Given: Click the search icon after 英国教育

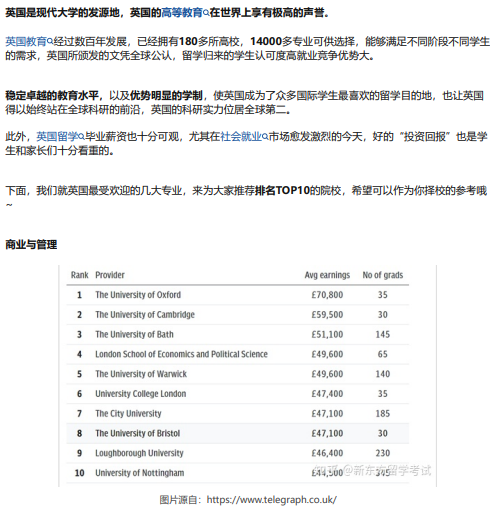Looking at the screenshot, I should [50, 42].
